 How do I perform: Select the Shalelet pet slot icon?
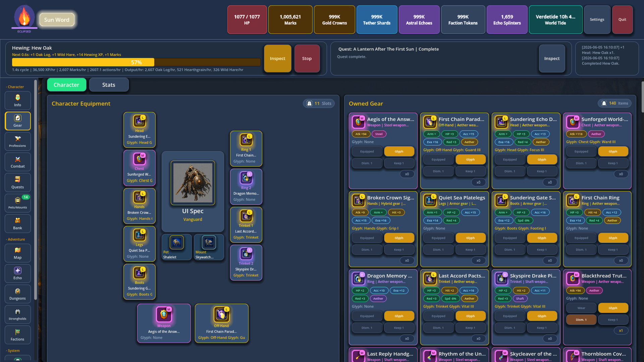[176, 242]
